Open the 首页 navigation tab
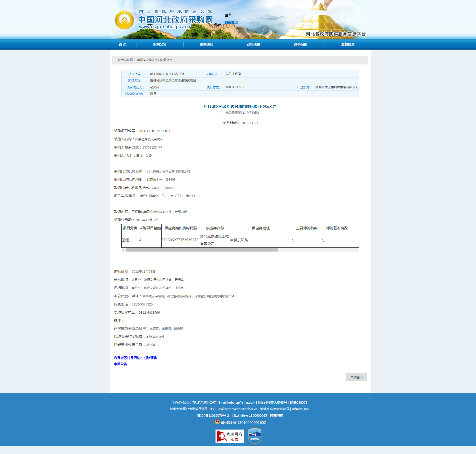Viewport: 476px width, 454px height. 123,44
